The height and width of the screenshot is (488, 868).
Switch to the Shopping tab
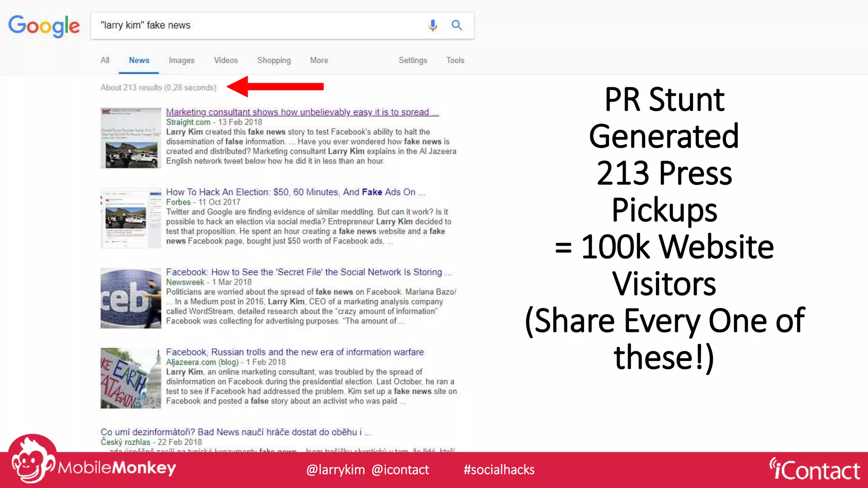click(274, 60)
